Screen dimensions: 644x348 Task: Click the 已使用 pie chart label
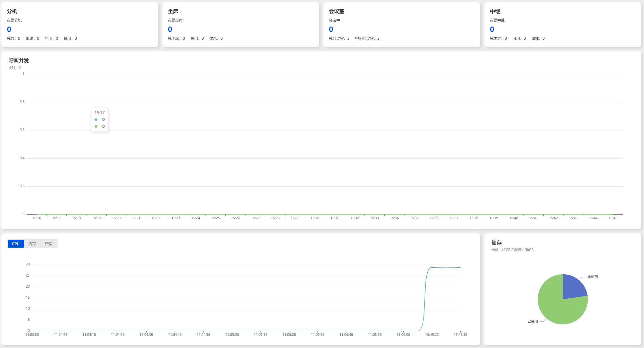pyautogui.click(x=533, y=321)
